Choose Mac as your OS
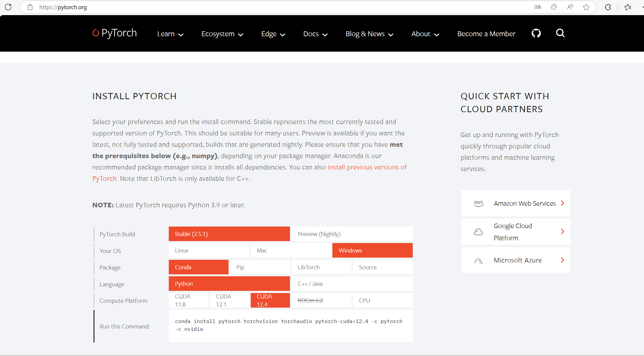 pos(291,250)
